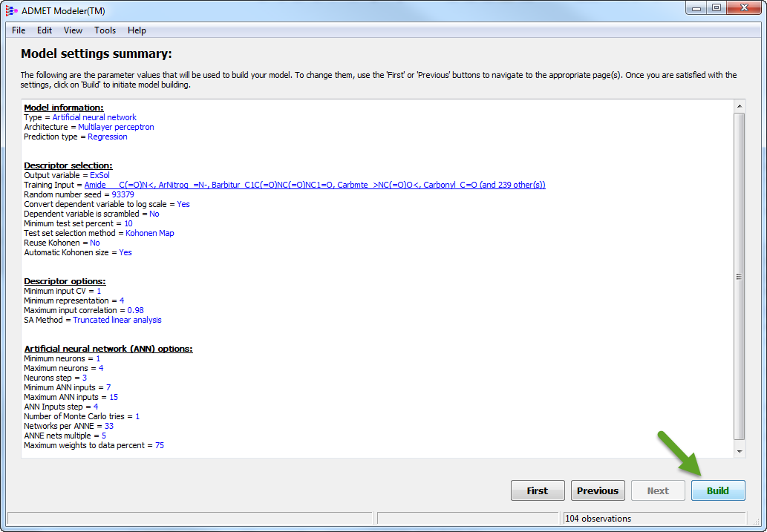Click the scrollbar down arrow in summary panel

740,451
